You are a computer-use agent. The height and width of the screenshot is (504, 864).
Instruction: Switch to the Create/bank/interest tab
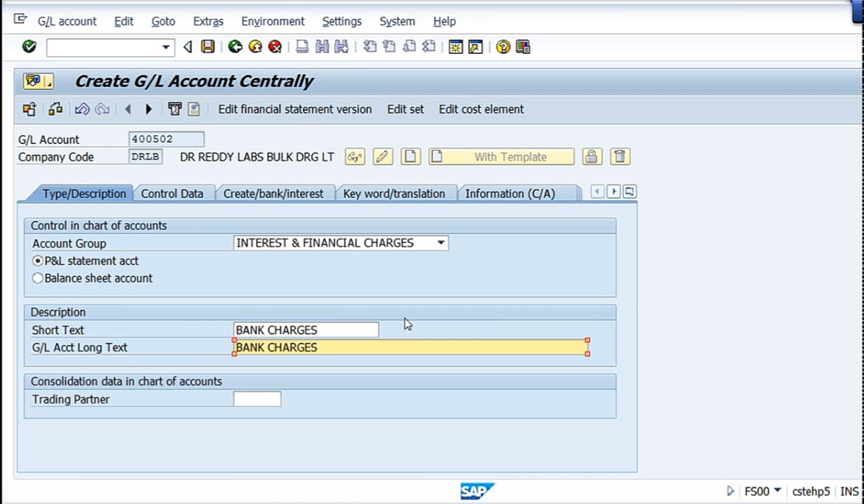click(x=273, y=194)
